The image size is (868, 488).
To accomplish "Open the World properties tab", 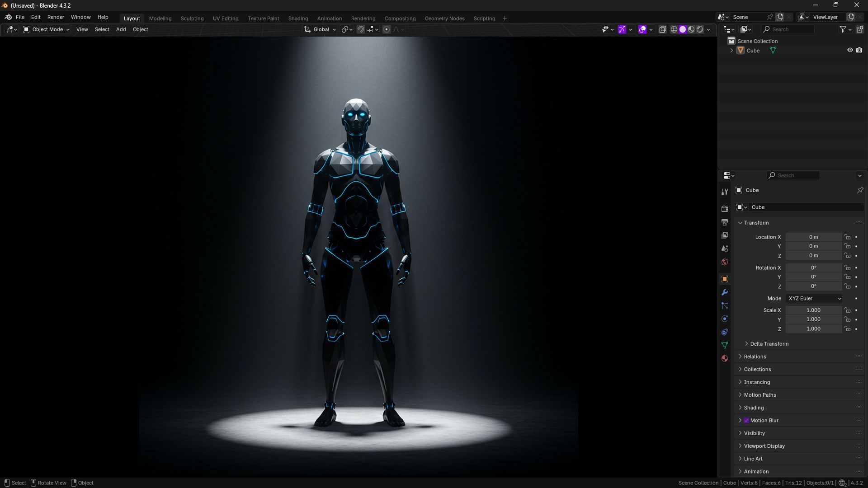I will (x=725, y=262).
